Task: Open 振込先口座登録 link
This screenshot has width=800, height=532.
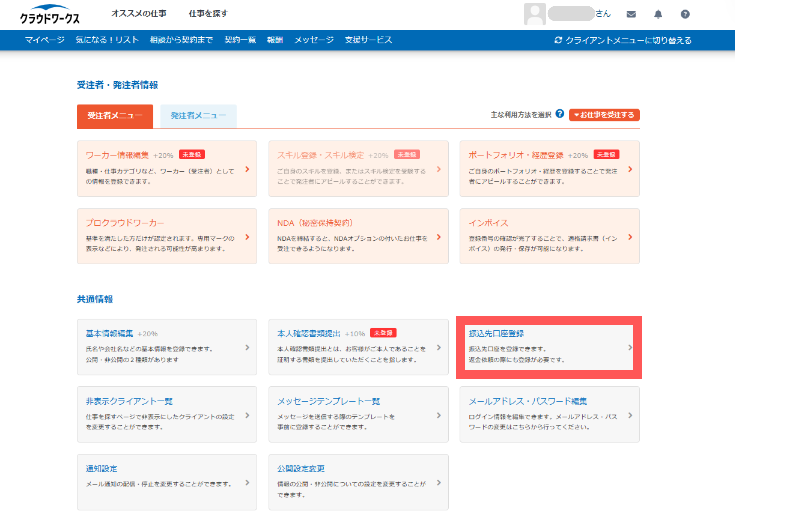Action: [496, 333]
